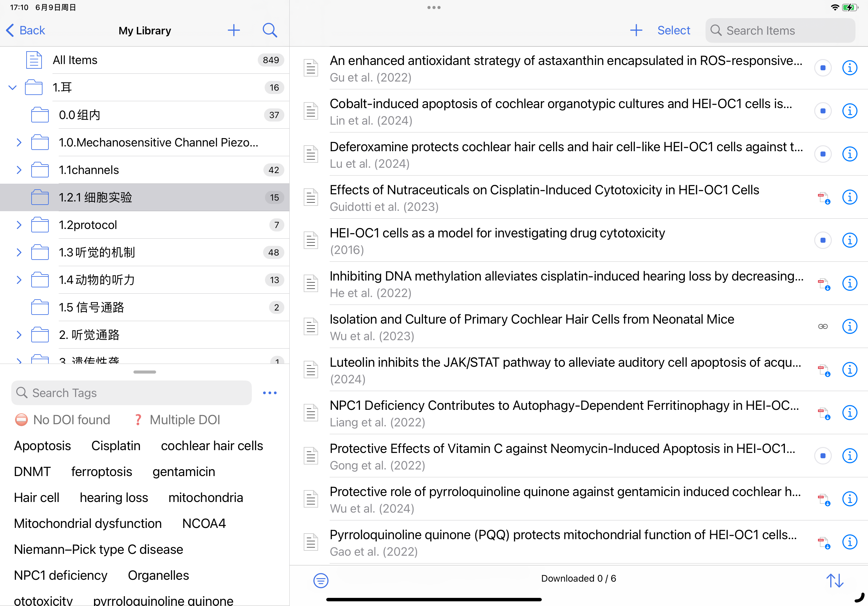Focus the Search Tags field
This screenshot has height=606, width=868.
click(x=132, y=393)
